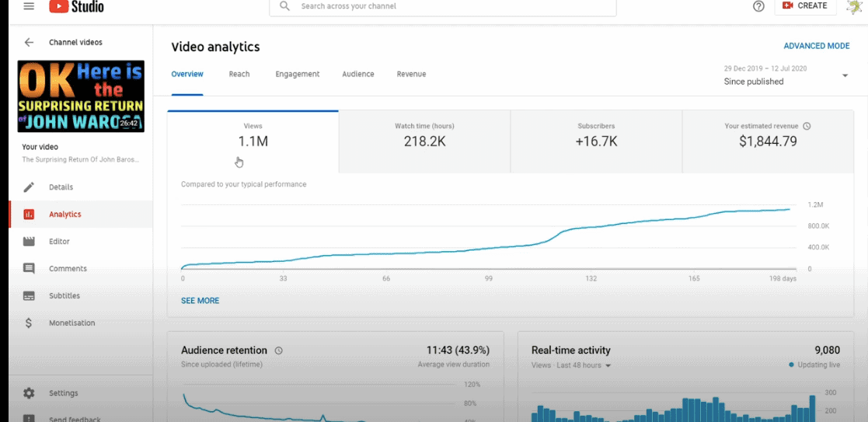This screenshot has width=868, height=422.
Task: Open the Editor from the sidebar
Action: 59,242
